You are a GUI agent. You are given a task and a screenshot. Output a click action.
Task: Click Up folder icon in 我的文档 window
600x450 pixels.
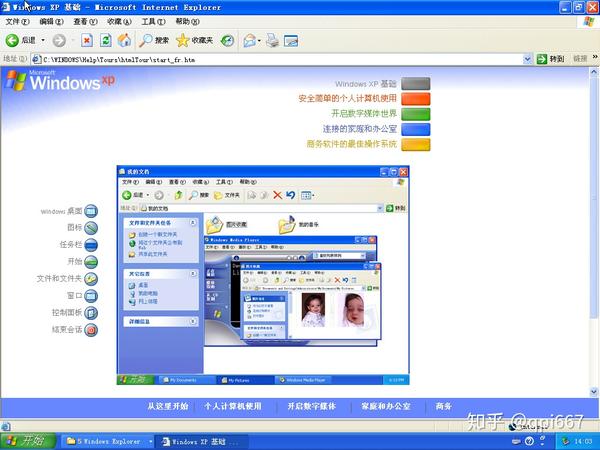178,195
